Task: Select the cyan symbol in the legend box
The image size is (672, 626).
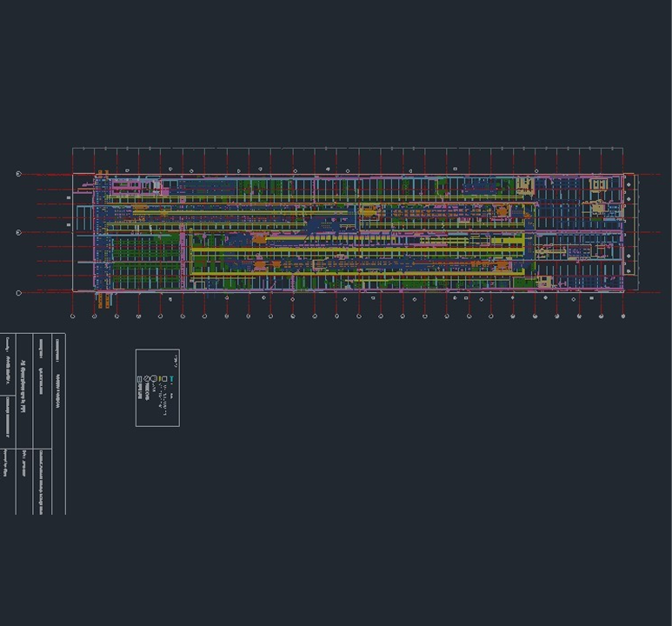Action: (172, 378)
